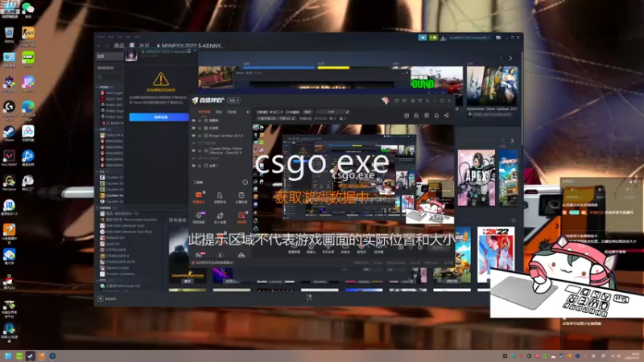
Task: Open the CS:GO desktop shortcut
Action: 28,36
